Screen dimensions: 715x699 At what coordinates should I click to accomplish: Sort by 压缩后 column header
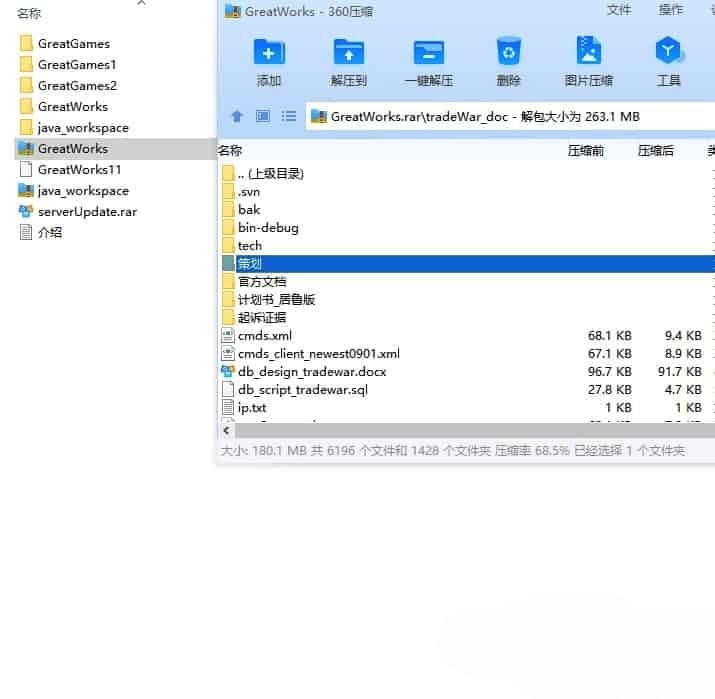tap(655, 151)
